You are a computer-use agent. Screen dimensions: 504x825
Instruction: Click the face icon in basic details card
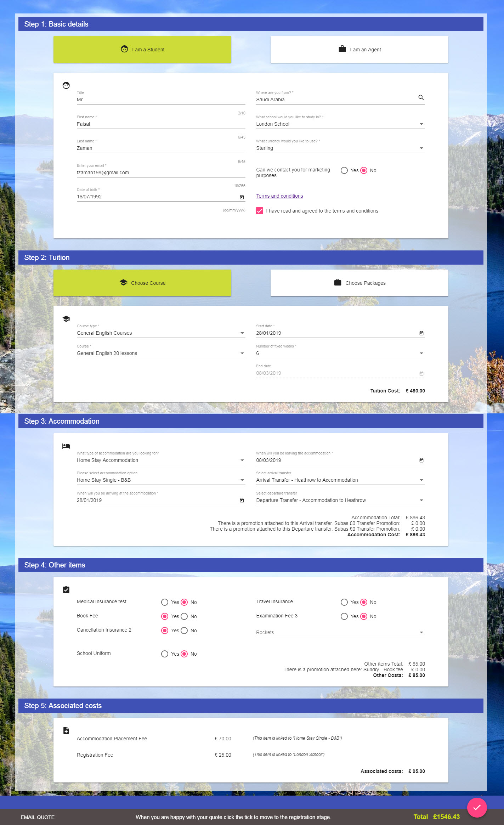(66, 85)
